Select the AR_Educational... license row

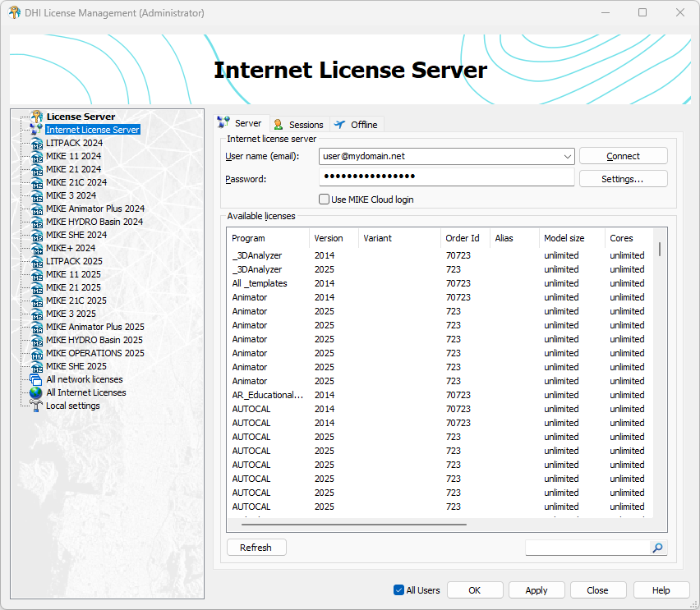click(440, 395)
